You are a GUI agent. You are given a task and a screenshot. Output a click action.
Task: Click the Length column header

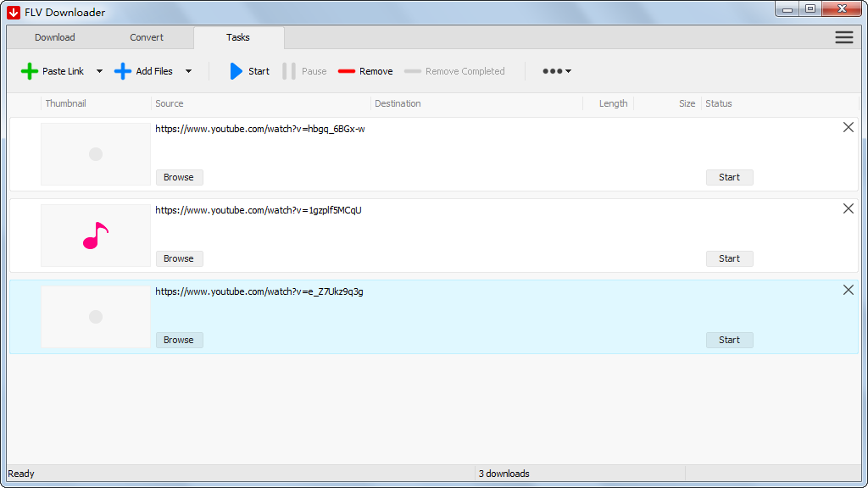614,103
